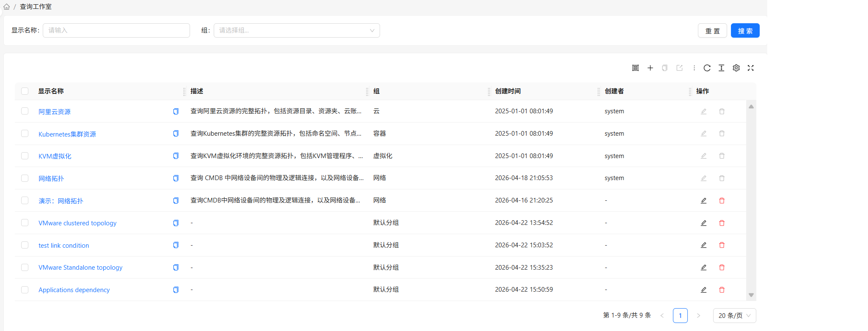This screenshot has height=331, width=868.
Task: Edit the VMware clustered topology row
Action: [704, 223]
